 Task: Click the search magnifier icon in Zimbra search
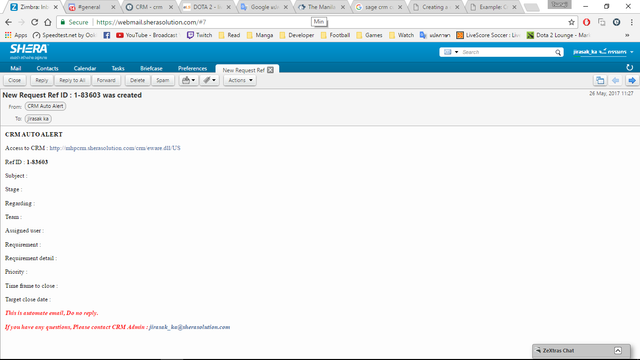(x=558, y=52)
